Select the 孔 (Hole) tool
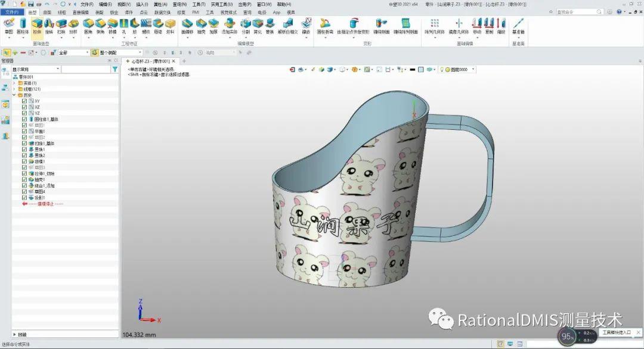The height and width of the screenshot is (349, 644). tap(123, 26)
